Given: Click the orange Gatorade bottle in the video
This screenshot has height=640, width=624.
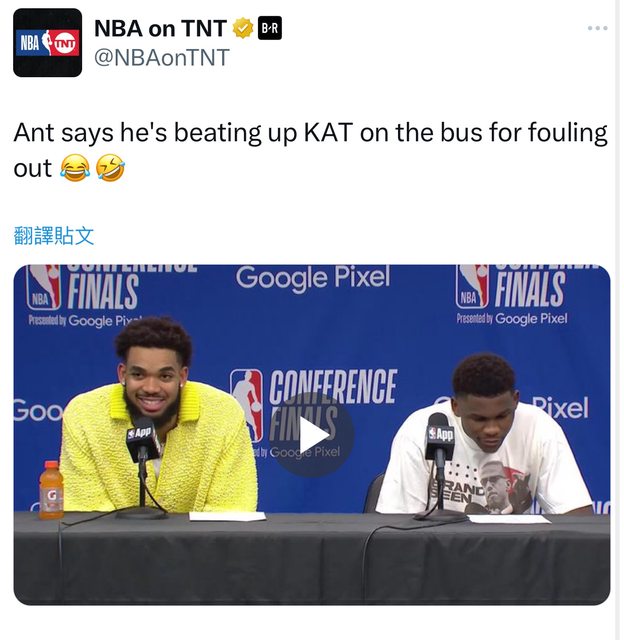Looking at the screenshot, I should pyautogui.click(x=51, y=490).
